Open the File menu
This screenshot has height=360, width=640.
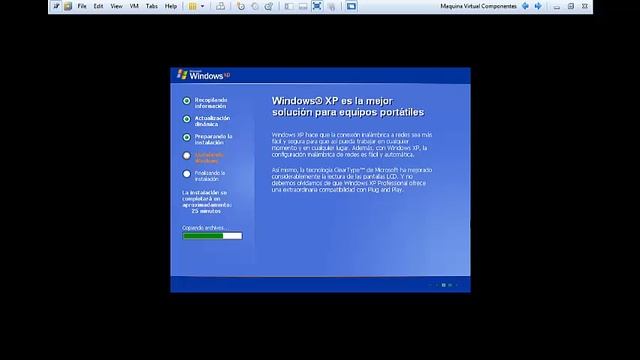(82, 6)
